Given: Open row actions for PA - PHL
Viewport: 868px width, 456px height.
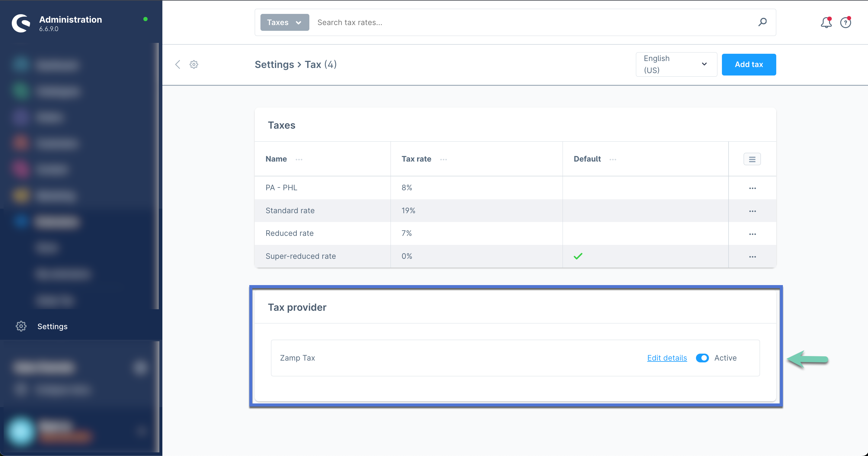Looking at the screenshot, I should [752, 188].
